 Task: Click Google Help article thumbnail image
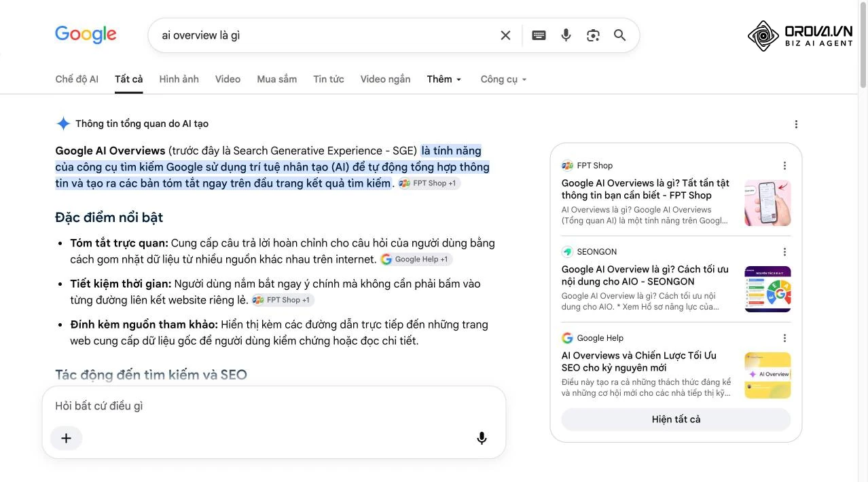pyautogui.click(x=767, y=375)
